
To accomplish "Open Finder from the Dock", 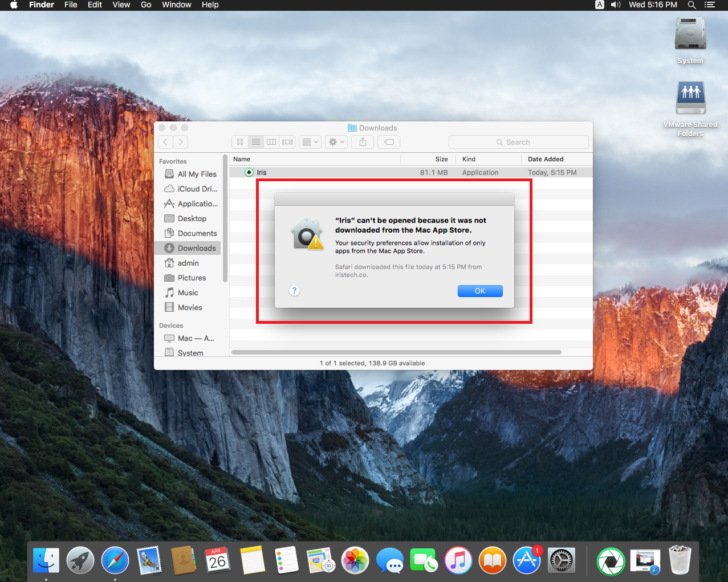I will click(46, 560).
